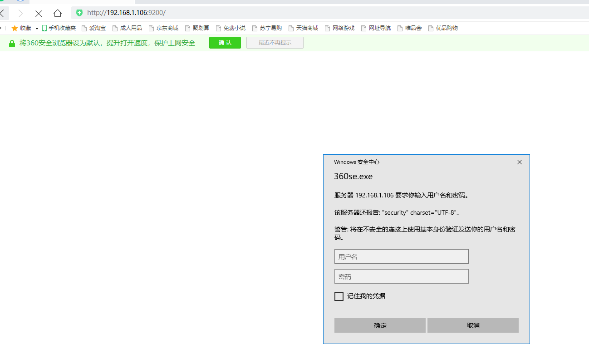Viewport: 589px width, 364px height.
Task: Click the home icon next to address bar
Action: [57, 14]
